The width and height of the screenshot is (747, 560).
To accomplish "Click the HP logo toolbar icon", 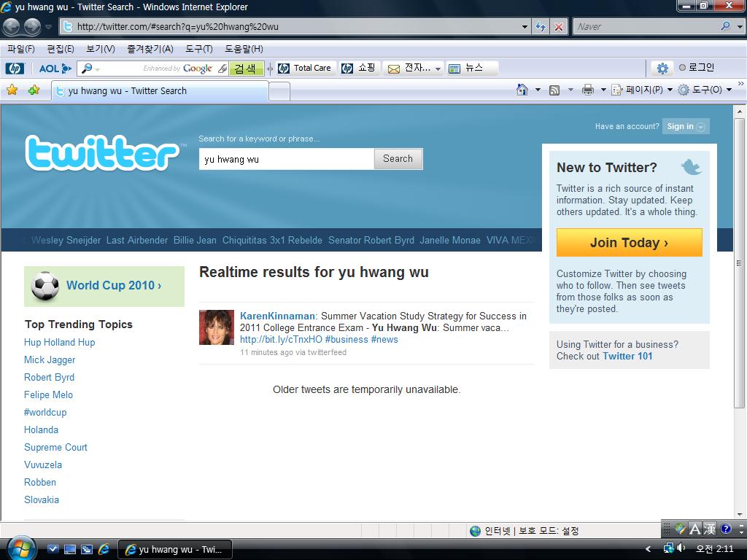I will (x=15, y=69).
